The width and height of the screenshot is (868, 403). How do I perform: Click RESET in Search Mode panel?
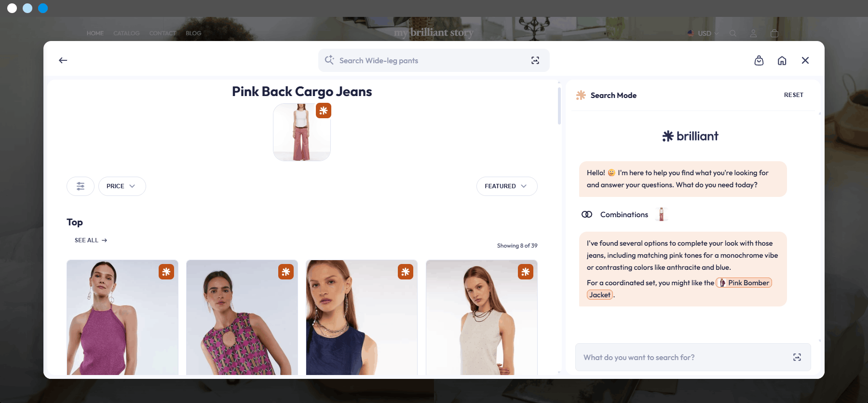click(794, 95)
